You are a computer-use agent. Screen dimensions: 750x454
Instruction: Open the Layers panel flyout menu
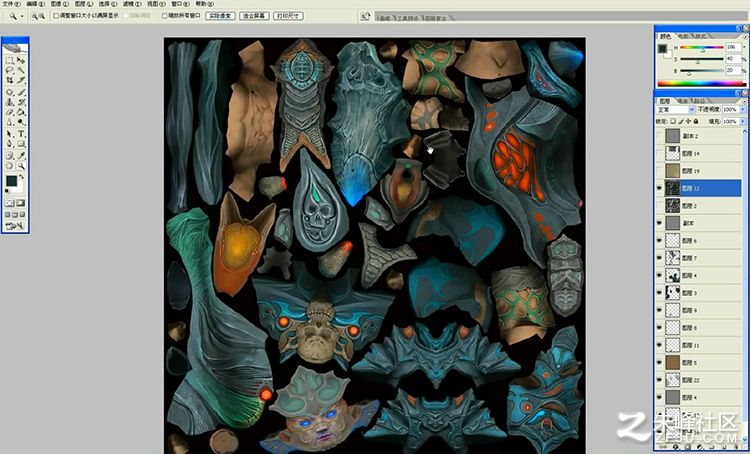tap(743, 101)
